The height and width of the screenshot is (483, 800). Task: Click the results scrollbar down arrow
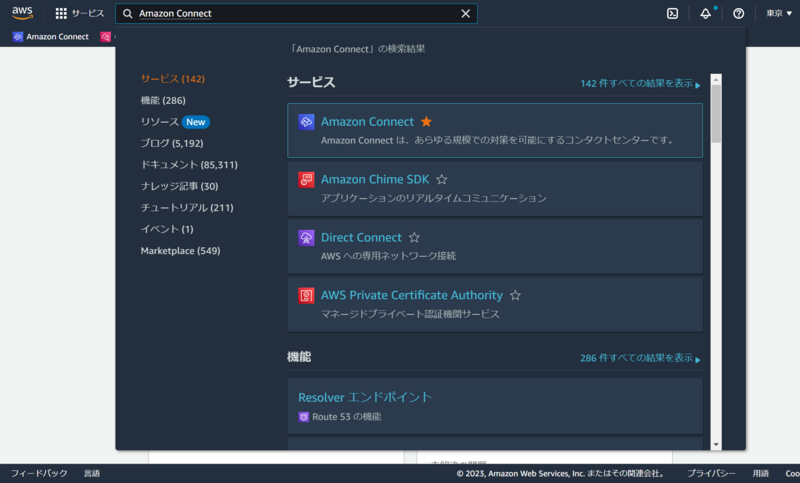pyautogui.click(x=716, y=444)
